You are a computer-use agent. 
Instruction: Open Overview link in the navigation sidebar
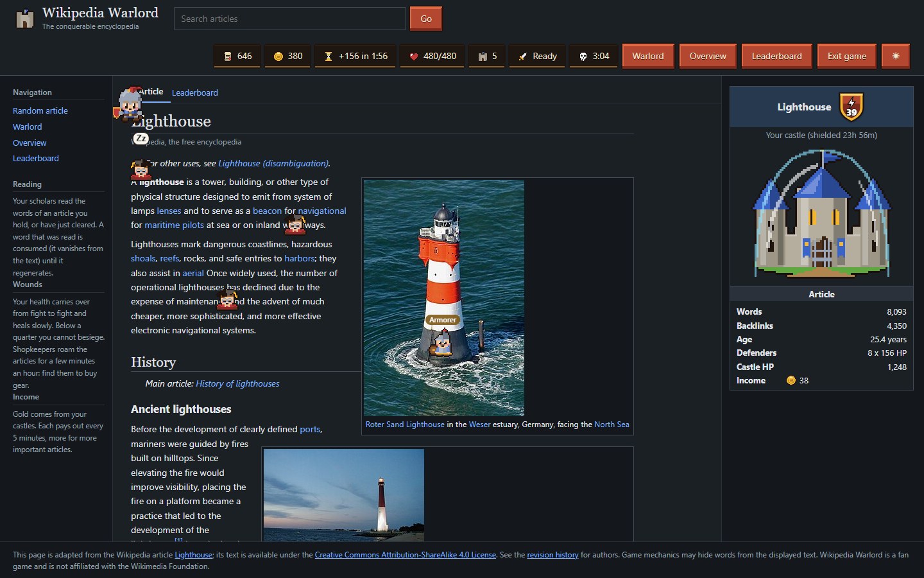30,143
